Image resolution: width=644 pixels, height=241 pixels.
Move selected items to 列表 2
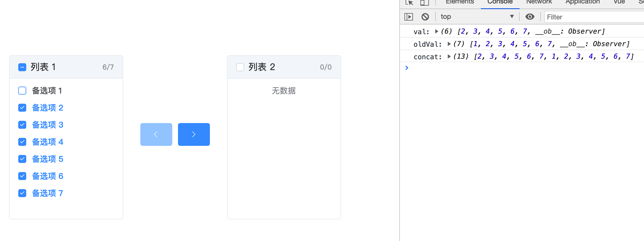194,134
